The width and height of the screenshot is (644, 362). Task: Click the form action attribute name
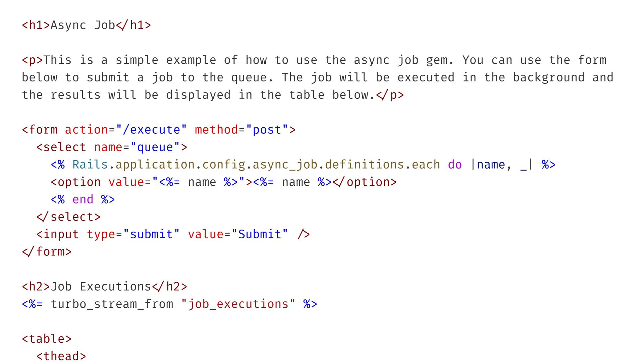(x=86, y=130)
